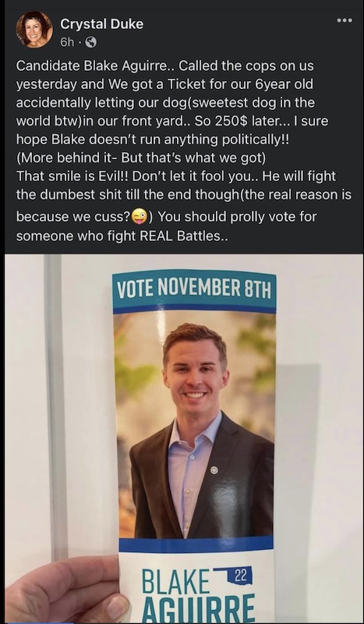This screenshot has height=624, width=364.
Task: Click the globe public privacy icon
Action: (91, 42)
